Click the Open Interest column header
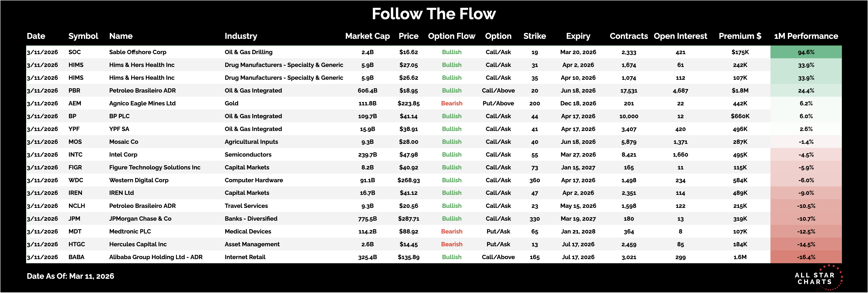The width and height of the screenshot is (868, 293). click(x=680, y=36)
